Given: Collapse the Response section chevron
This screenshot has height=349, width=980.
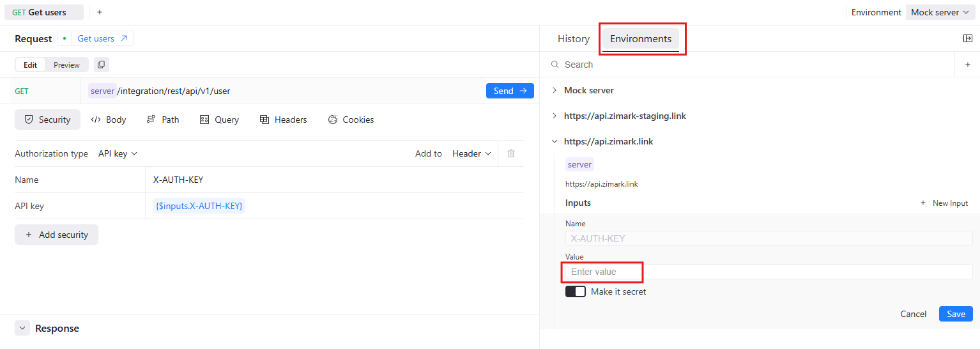Looking at the screenshot, I should (22, 328).
